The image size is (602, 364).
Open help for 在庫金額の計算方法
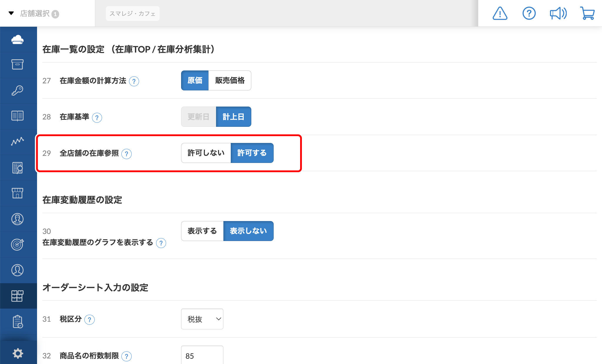point(134,81)
